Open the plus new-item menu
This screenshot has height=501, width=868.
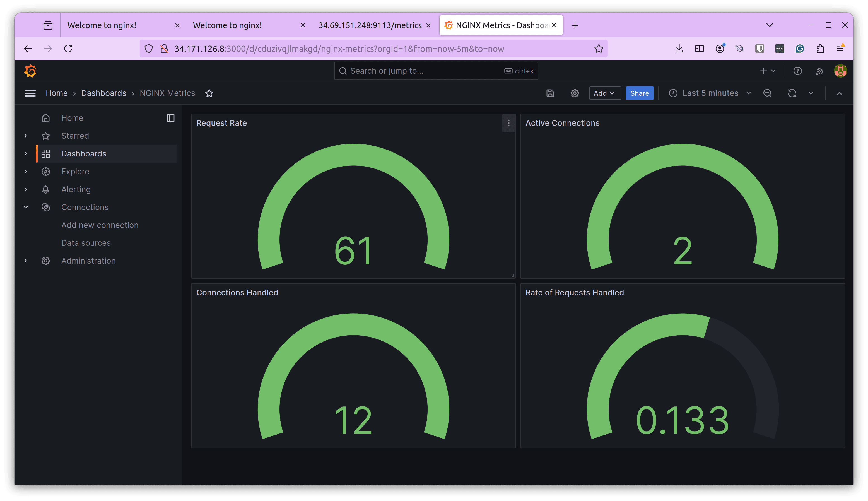(767, 71)
